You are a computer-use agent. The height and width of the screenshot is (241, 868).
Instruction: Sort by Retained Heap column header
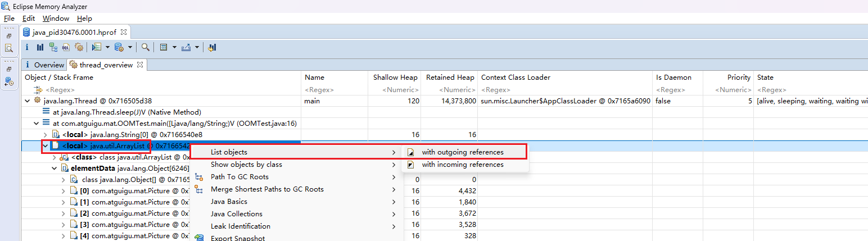[450, 78]
